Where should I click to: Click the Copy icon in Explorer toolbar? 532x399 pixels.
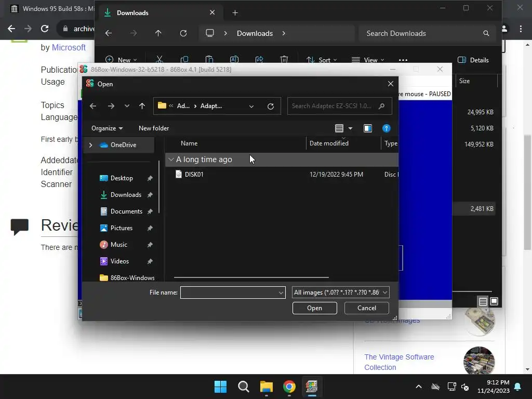pos(184,60)
